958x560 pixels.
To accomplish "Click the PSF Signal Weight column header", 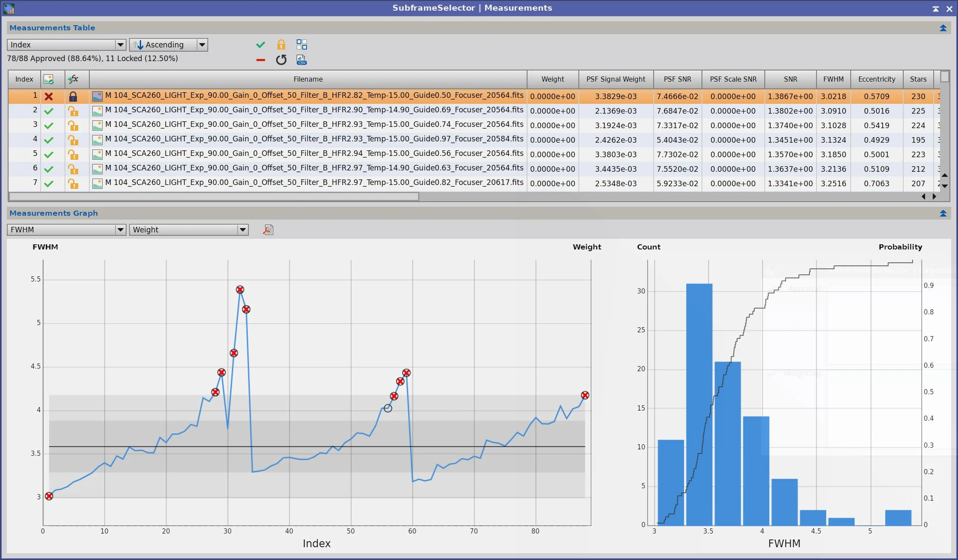I will point(616,79).
